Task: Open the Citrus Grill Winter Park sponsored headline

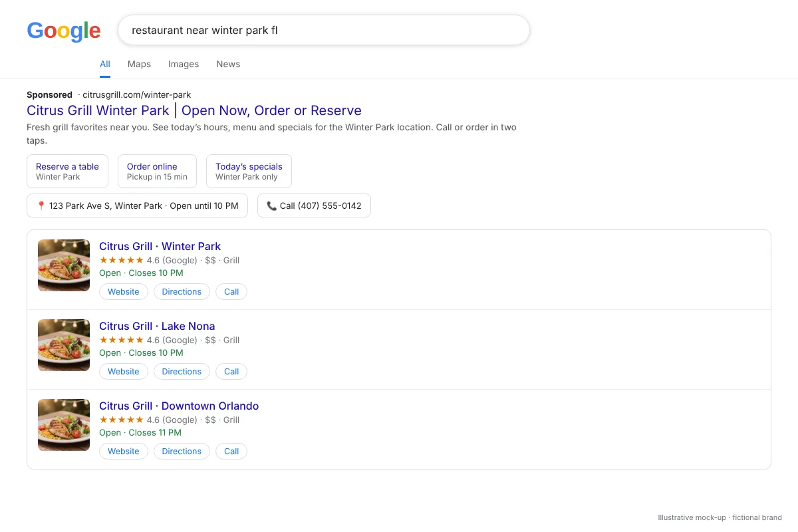Action: [194, 110]
